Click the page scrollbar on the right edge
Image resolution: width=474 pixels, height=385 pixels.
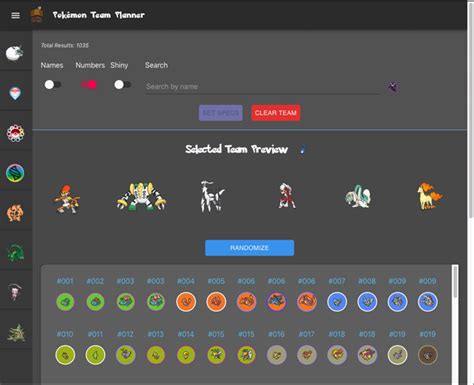click(470, 110)
